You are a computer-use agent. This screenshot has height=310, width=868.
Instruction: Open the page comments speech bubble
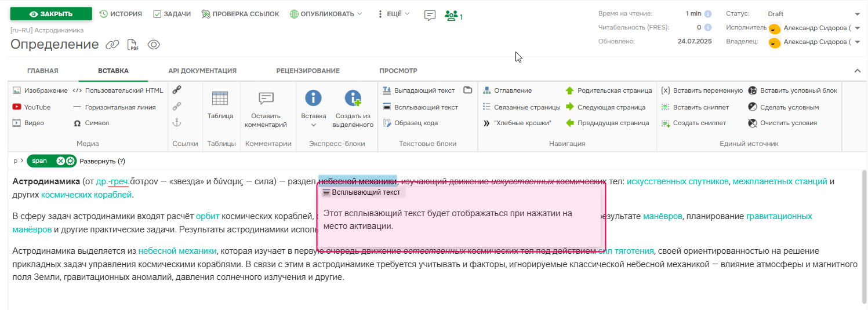point(430,15)
